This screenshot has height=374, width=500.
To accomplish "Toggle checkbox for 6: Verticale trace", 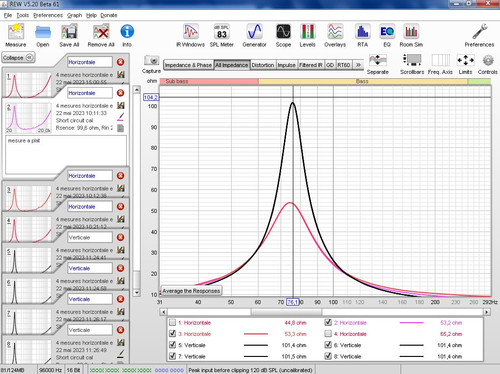I will [328, 345].
